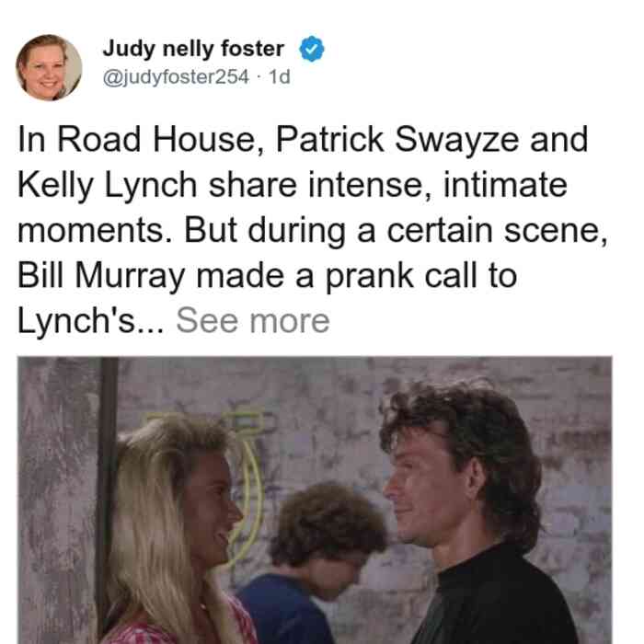Open Judy nelly foster's profile avatar
The height and width of the screenshot is (644, 644).
(x=49, y=68)
